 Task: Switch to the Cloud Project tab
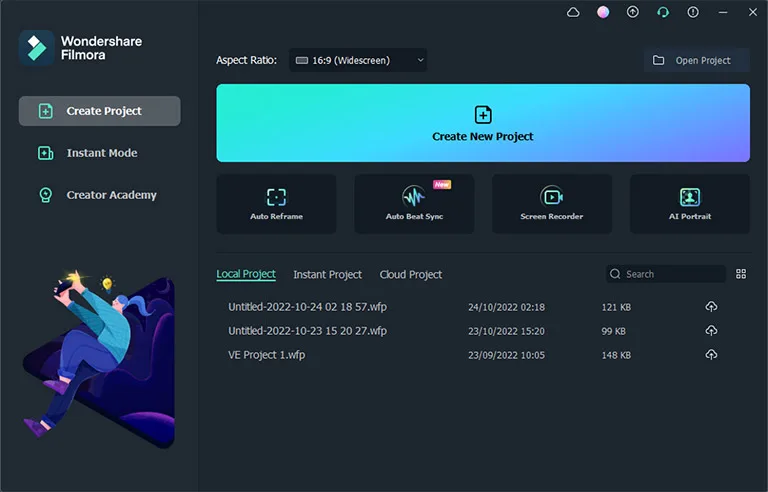[411, 274]
